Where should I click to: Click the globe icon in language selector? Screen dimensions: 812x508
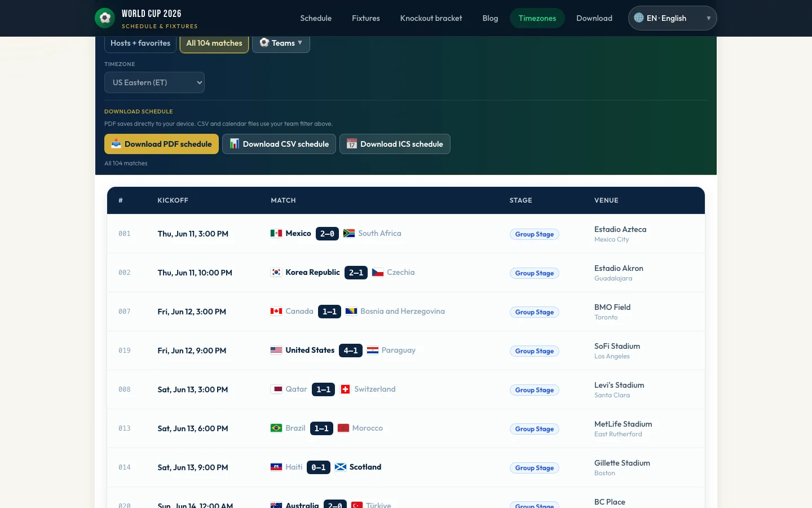tap(639, 18)
